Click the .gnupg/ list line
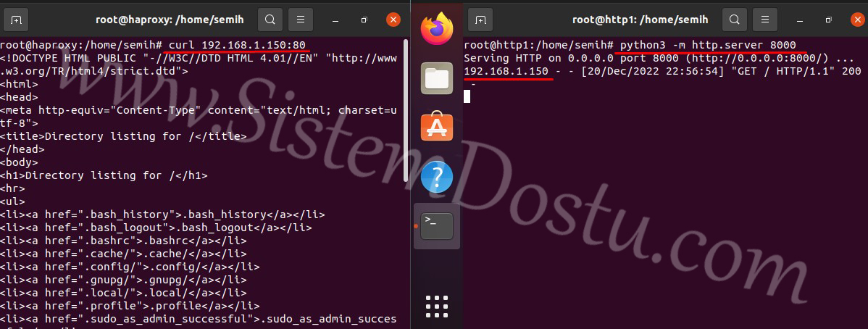Viewport: 868px width, 329px height. [x=123, y=280]
